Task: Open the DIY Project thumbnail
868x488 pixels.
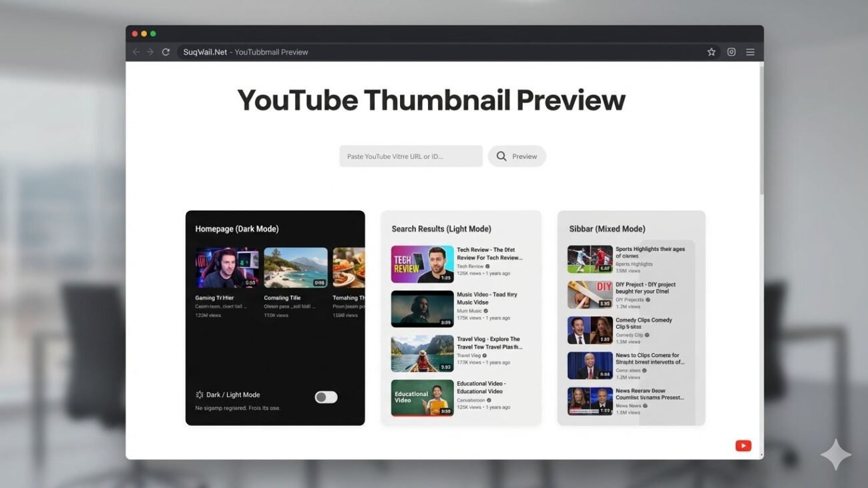Action: 590,294
